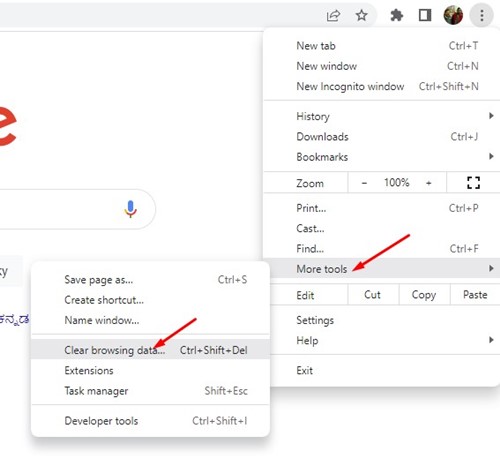Bookmark this page with the star icon
This screenshot has width=500, height=473.
[361, 15]
